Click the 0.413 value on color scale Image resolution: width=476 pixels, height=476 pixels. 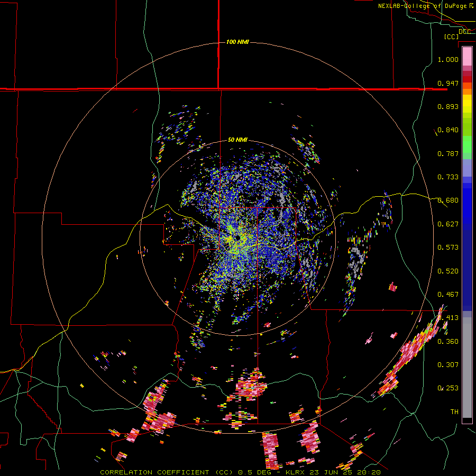click(448, 318)
